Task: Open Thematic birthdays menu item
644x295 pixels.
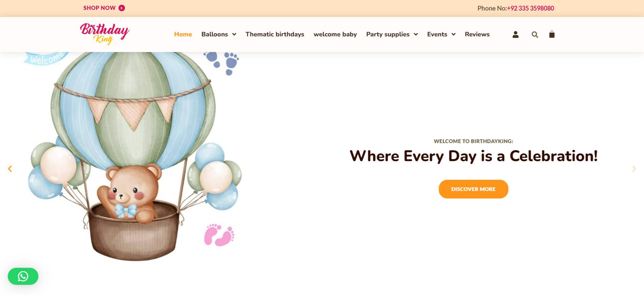Action: pyautogui.click(x=275, y=34)
